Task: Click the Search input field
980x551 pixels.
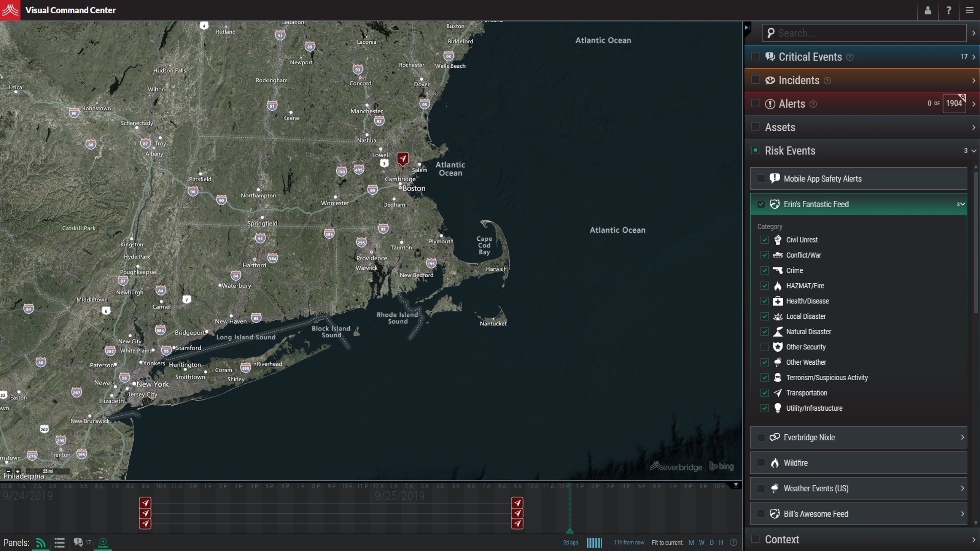Action: click(x=864, y=33)
